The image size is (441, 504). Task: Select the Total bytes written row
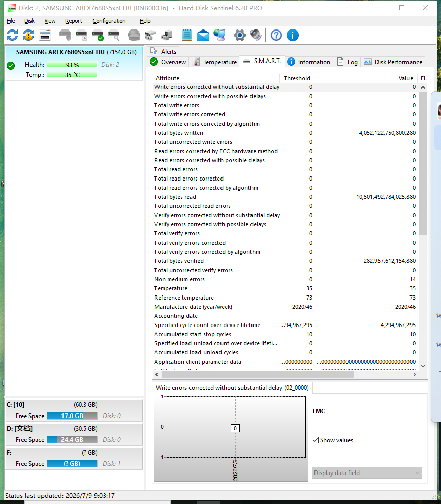pos(285,133)
